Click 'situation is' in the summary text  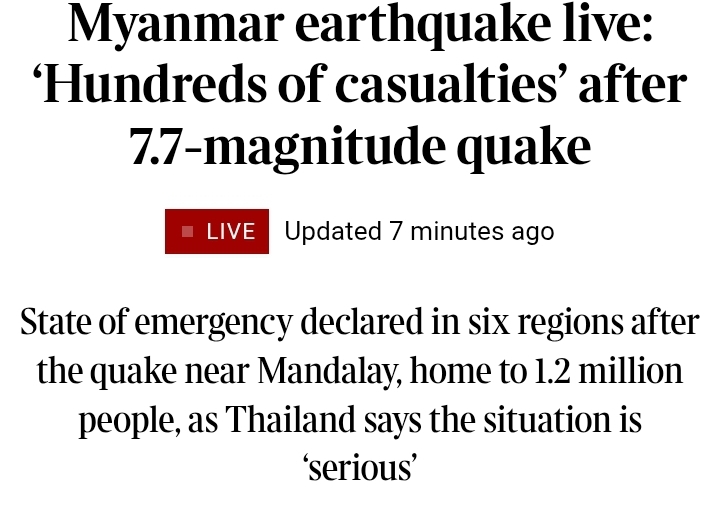pos(562,419)
